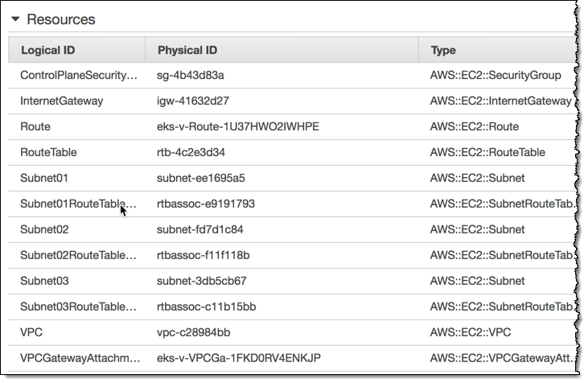The width and height of the screenshot is (588, 383).
Task: Click the AWS::EC2::RouteTable type cell
Action: click(x=487, y=153)
